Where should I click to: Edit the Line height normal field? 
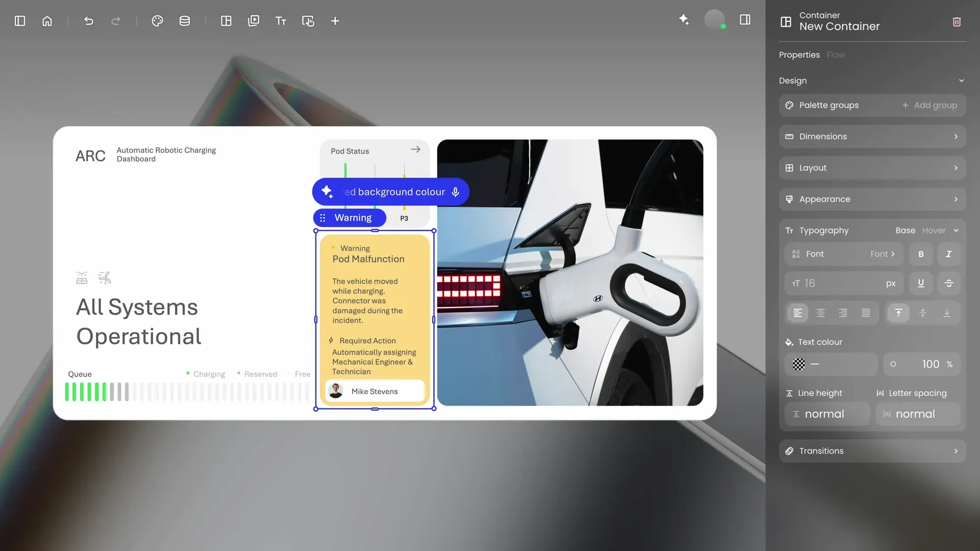[827, 414]
